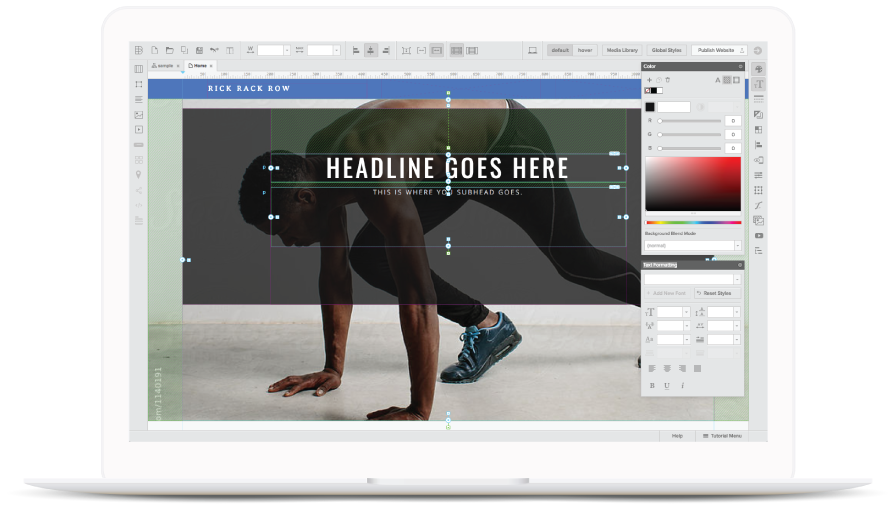Image resolution: width=890 pixels, height=517 pixels.
Task: Click the hex color input field
Action: pyautogui.click(x=673, y=107)
